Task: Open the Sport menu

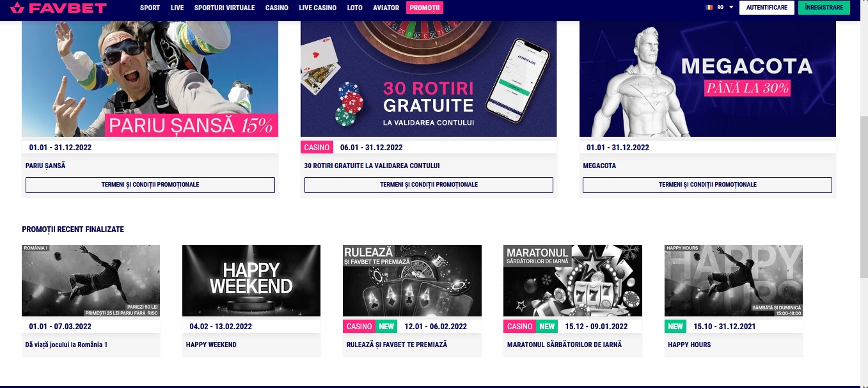Action: (x=150, y=8)
